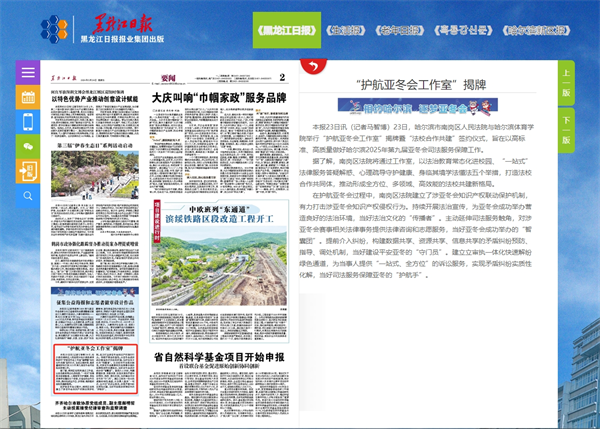This screenshot has height=429, width=600.
Task: Open the blue search magnifier icon
Action: [x=27, y=196]
